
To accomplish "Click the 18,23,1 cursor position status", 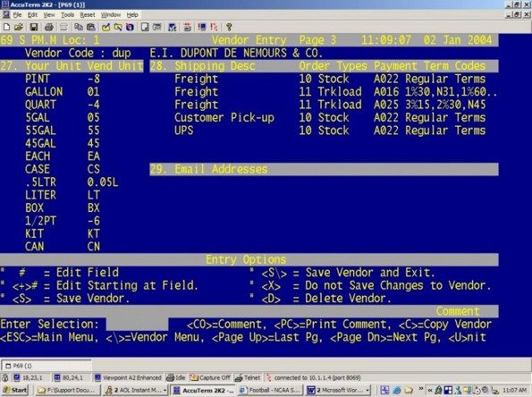I will 28,377.
